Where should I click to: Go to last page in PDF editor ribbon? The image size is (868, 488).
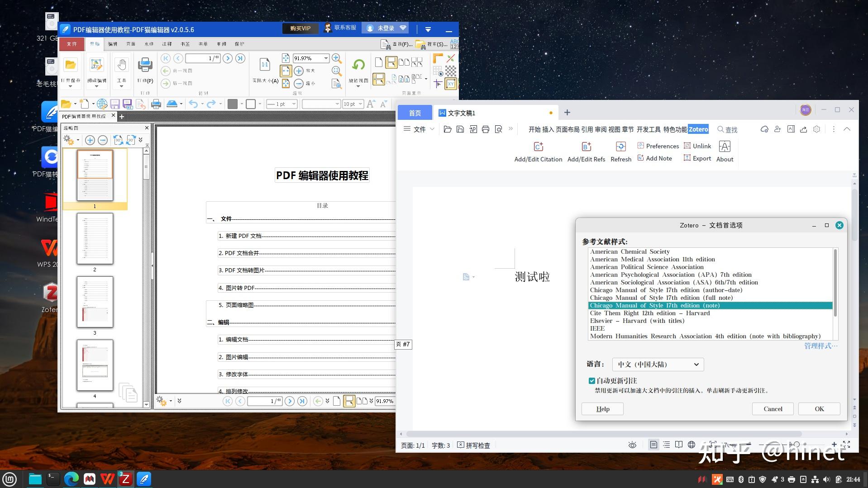[x=240, y=58]
